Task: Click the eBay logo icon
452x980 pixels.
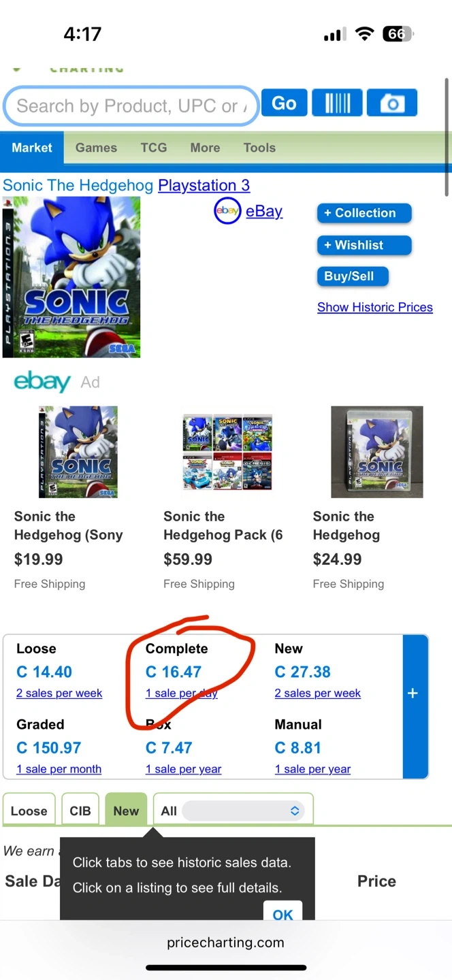Action: pyautogui.click(x=227, y=211)
